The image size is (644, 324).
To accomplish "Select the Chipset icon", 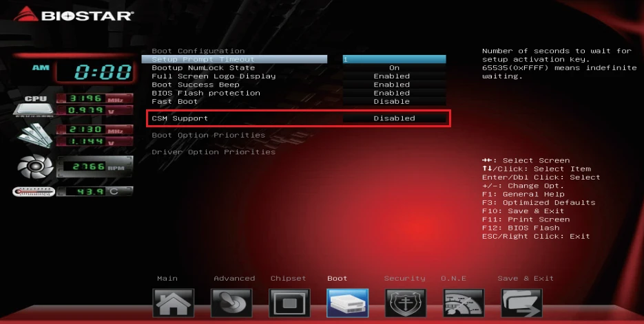I will point(289,302).
